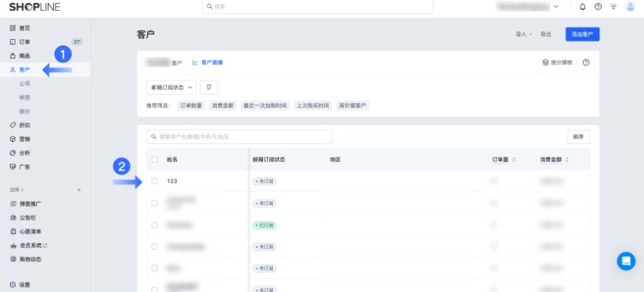Switch to the 客户画像 tab

click(x=208, y=63)
